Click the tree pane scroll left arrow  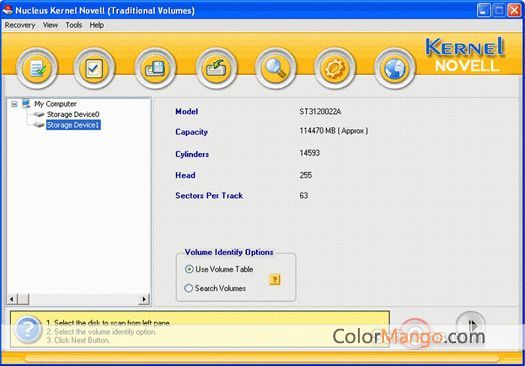pos(12,299)
